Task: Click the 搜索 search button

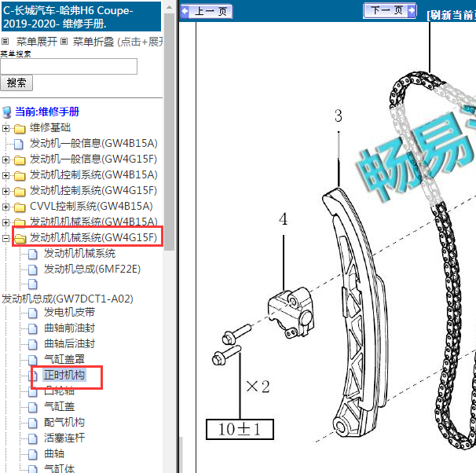Action: click(16, 82)
